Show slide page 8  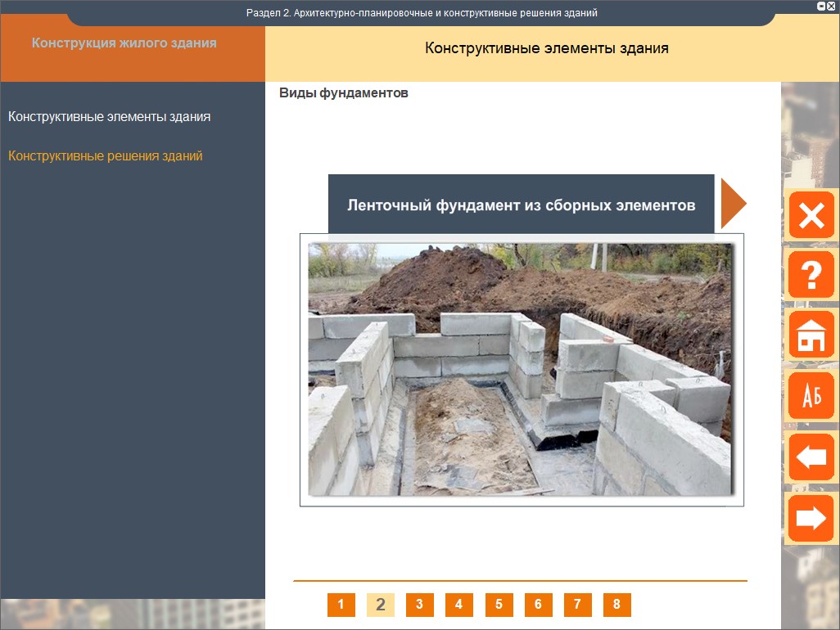click(616, 605)
